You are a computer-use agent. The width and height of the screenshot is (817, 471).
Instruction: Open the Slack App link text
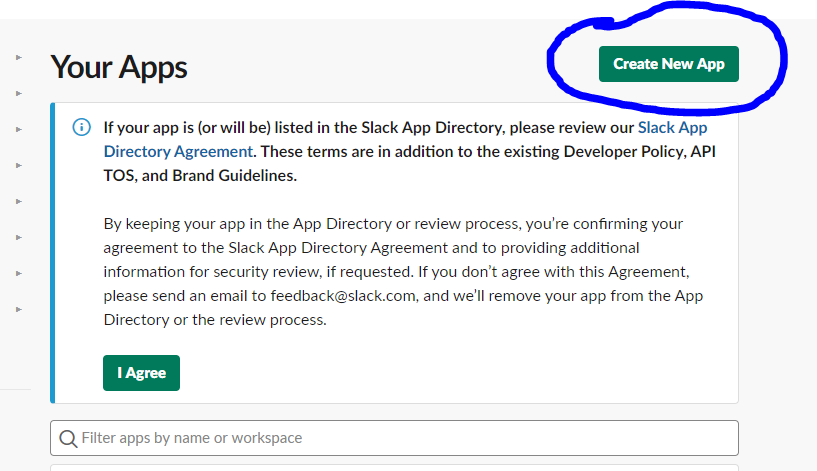672,128
